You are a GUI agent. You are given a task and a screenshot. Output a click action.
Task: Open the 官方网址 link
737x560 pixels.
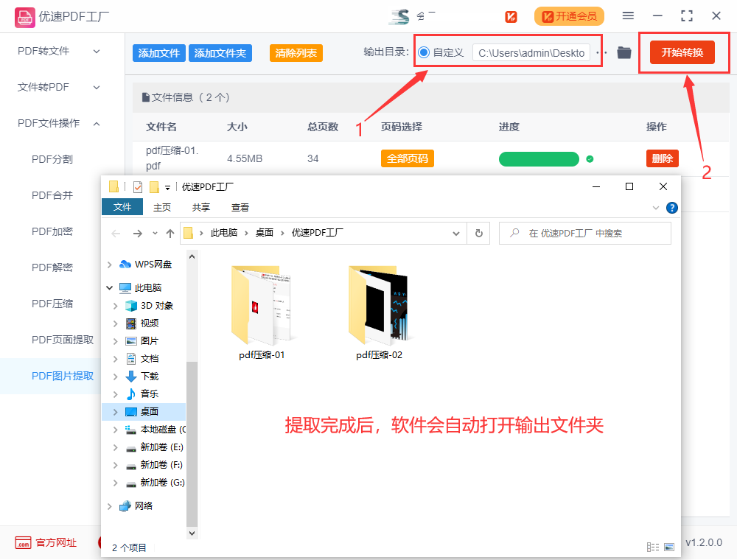(56, 542)
